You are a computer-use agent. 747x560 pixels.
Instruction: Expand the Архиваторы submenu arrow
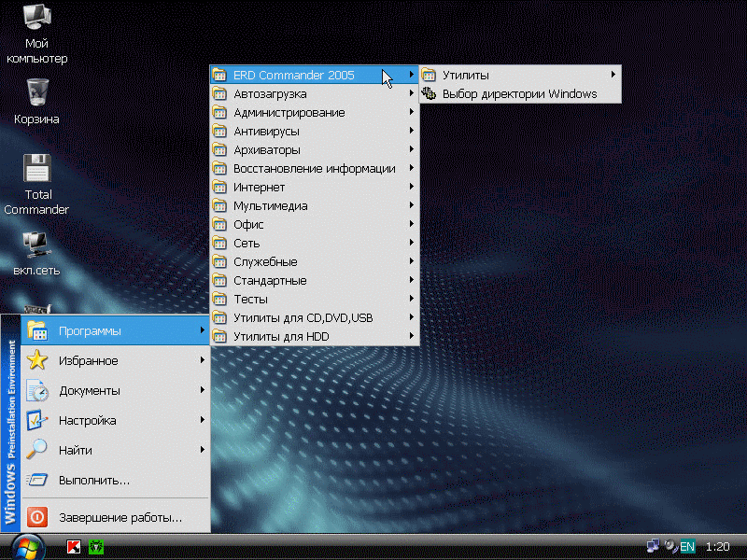pyautogui.click(x=412, y=149)
